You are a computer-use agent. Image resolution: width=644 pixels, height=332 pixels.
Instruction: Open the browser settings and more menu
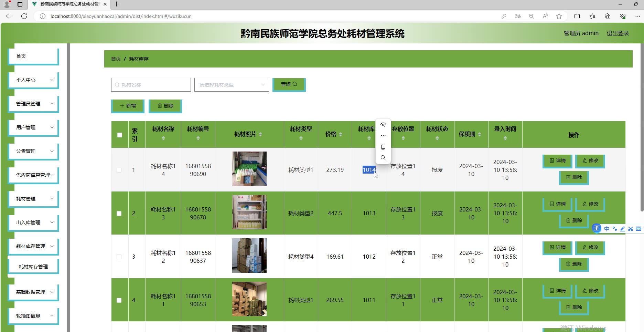click(x=637, y=16)
